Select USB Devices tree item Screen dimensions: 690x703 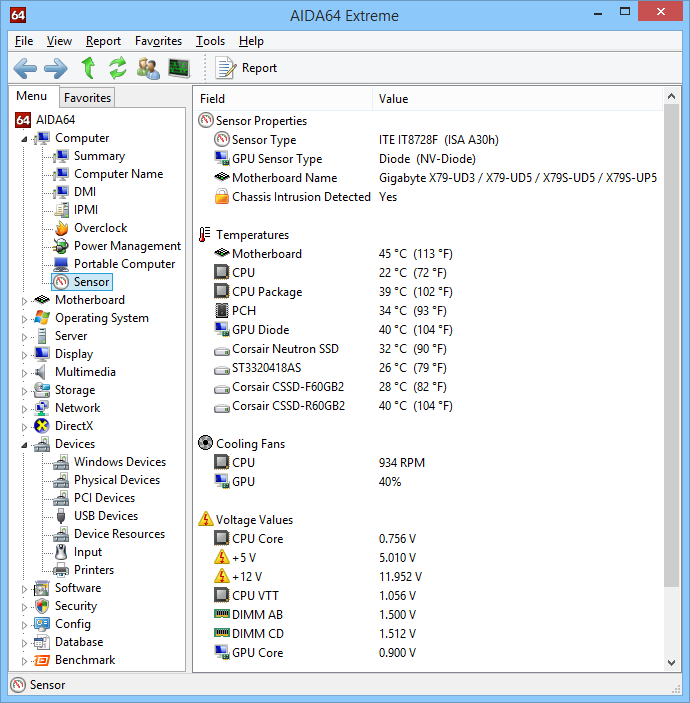point(105,516)
